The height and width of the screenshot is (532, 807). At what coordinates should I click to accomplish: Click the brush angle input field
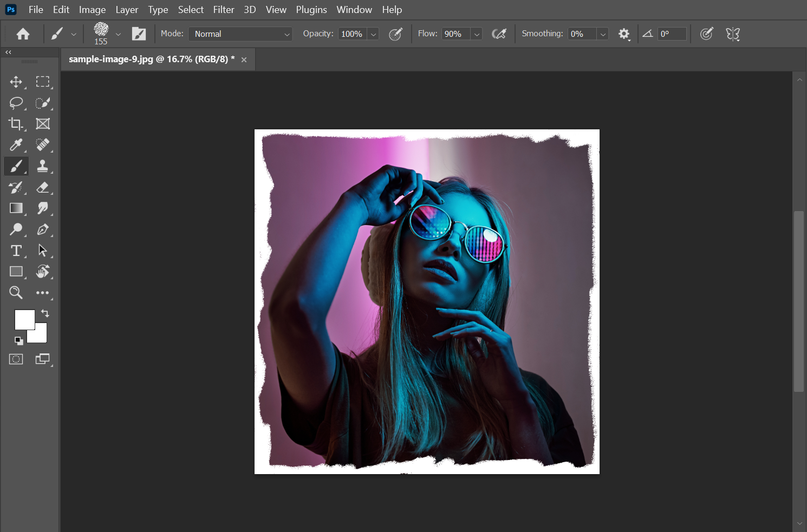coord(672,34)
